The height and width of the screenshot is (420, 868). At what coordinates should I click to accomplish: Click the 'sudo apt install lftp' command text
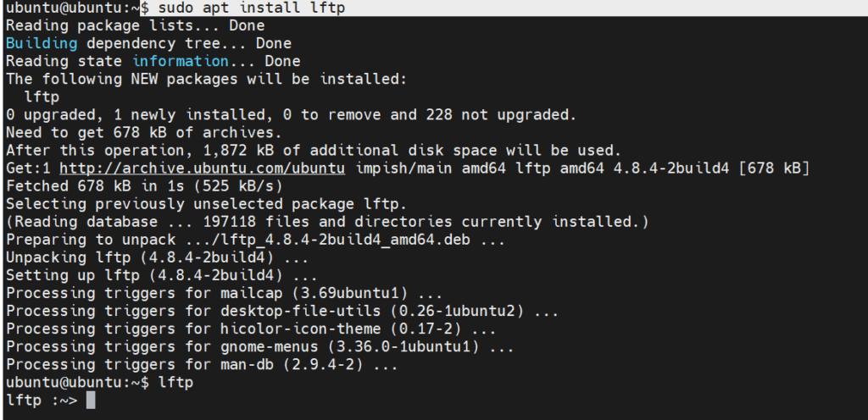pos(251,8)
